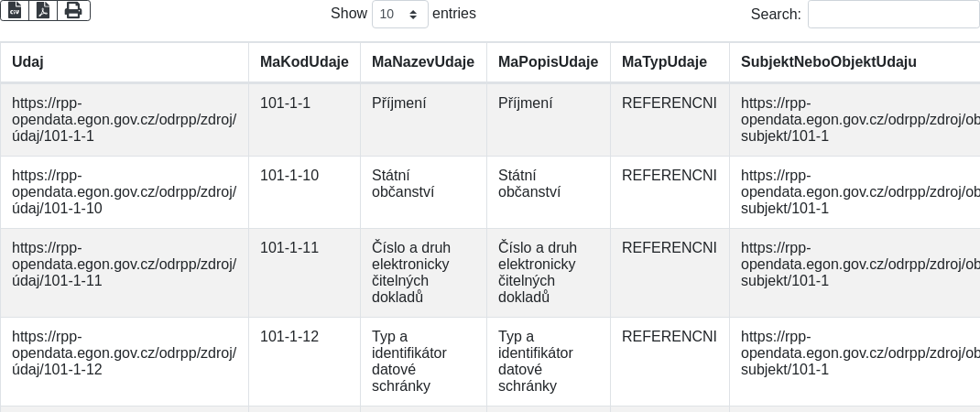
Task: Sort table by Udaj column header
Action: (x=125, y=62)
